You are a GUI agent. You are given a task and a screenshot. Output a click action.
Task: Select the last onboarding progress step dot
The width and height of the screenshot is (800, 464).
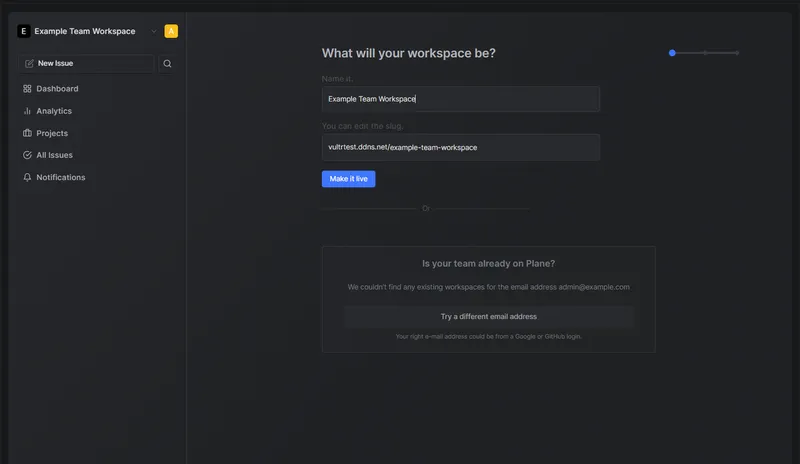click(737, 52)
